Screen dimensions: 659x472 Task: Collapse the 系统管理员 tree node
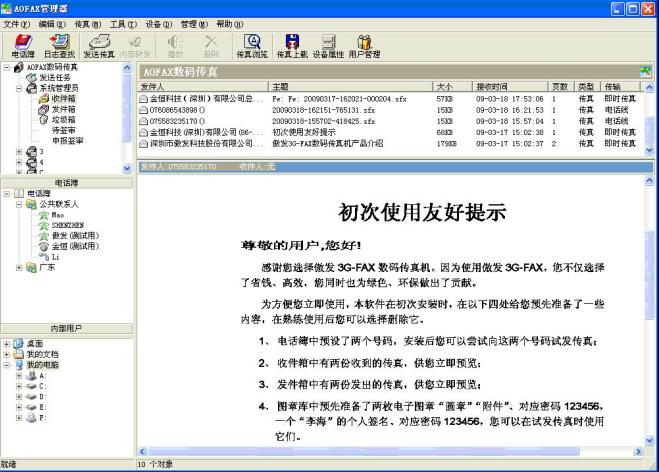[19, 88]
